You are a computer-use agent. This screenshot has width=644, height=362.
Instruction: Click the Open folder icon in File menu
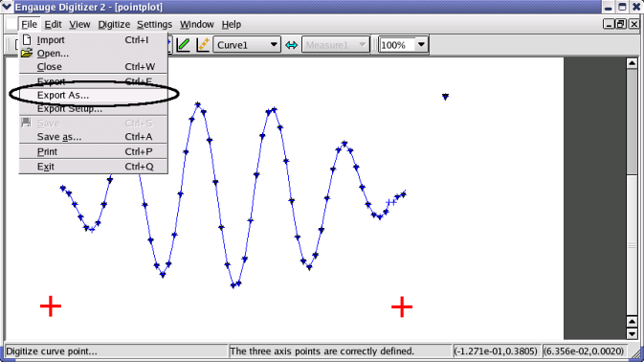(x=27, y=53)
